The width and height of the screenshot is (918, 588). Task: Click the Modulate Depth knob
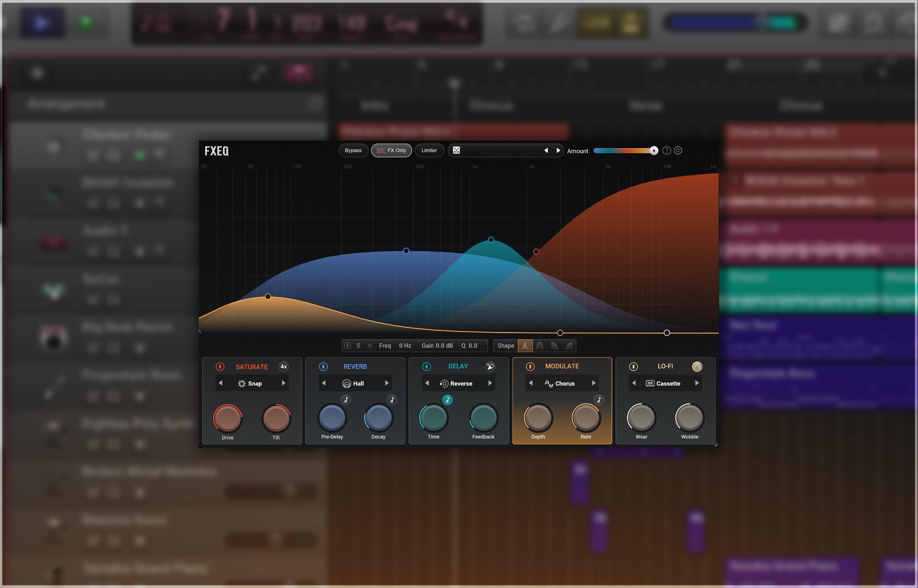(538, 418)
